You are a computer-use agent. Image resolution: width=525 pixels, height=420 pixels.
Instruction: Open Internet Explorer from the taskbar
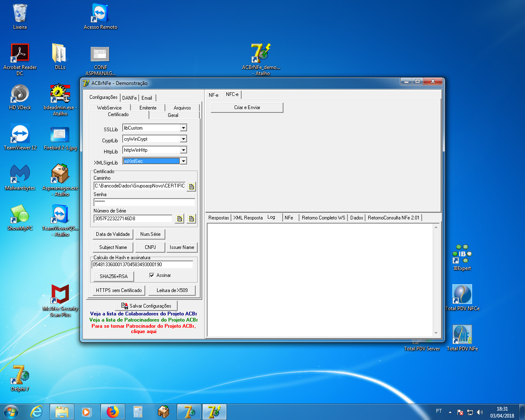[37, 412]
